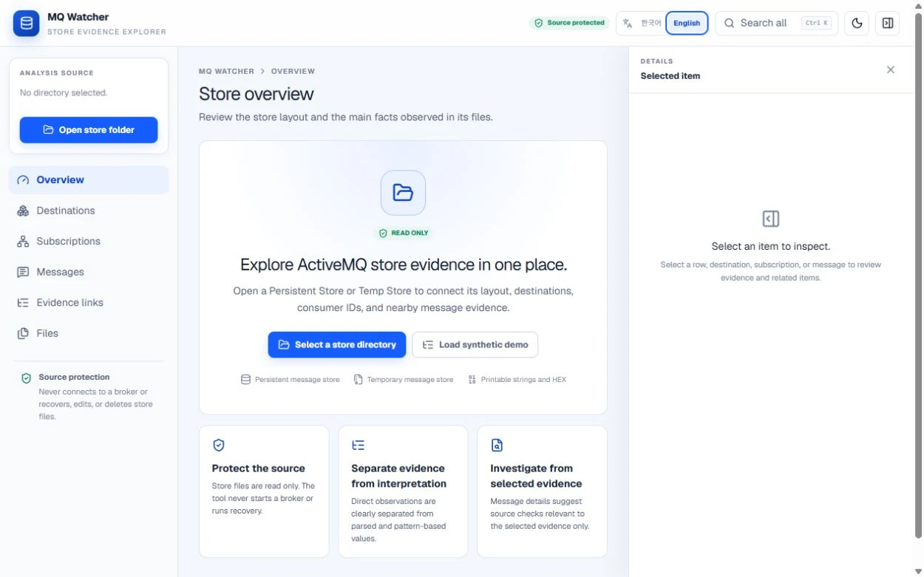Click the Separate evidence card icon
Screen dimensions: 924x577
pos(358,445)
